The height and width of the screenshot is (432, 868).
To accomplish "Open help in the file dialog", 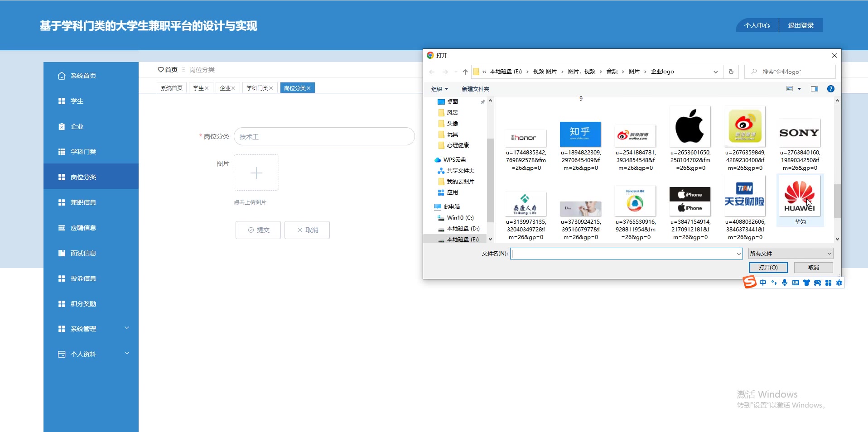I will 830,89.
